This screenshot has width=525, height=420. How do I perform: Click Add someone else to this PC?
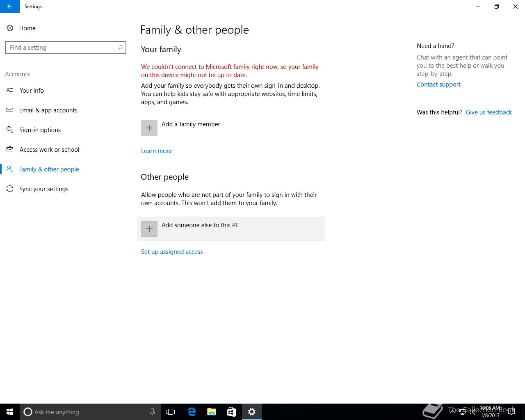click(231, 229)
